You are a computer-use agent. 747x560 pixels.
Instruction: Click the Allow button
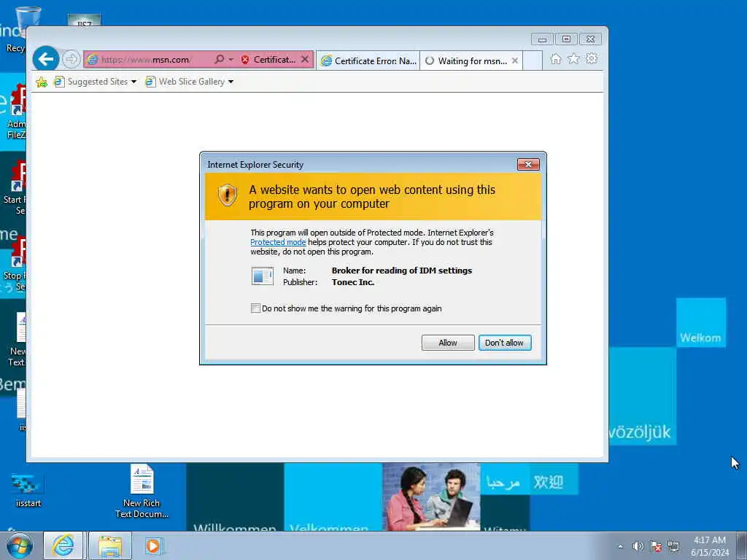point(448,343)
